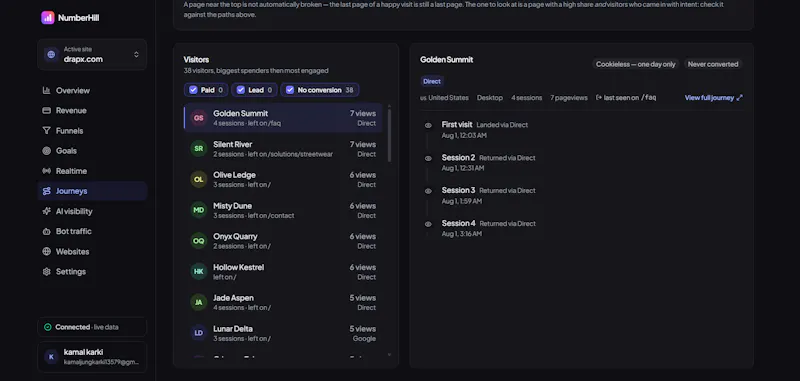Screen dimensions: 800x381
Task: Click the Never converted badge
Action: (x=713, y=64)
